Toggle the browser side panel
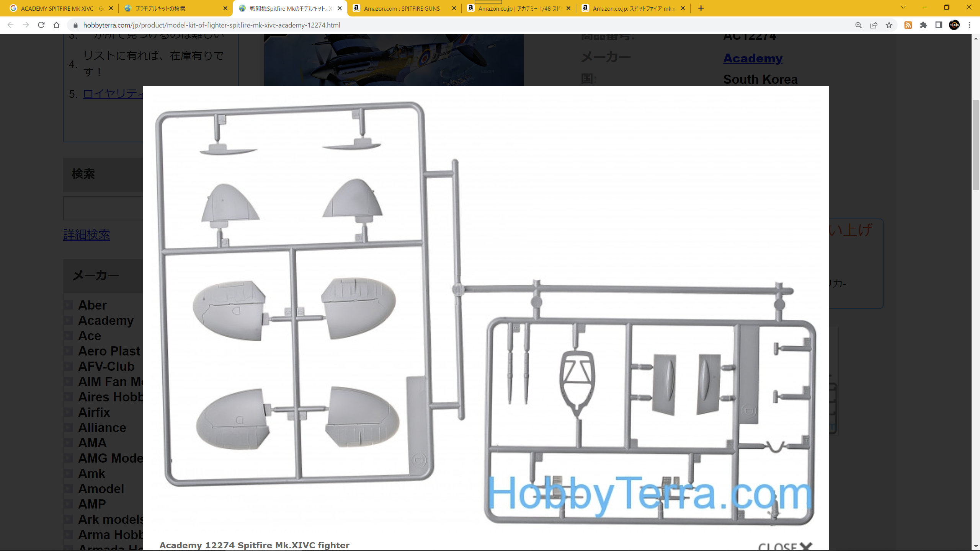Viewport: 980px width, 551px height. 939,25
